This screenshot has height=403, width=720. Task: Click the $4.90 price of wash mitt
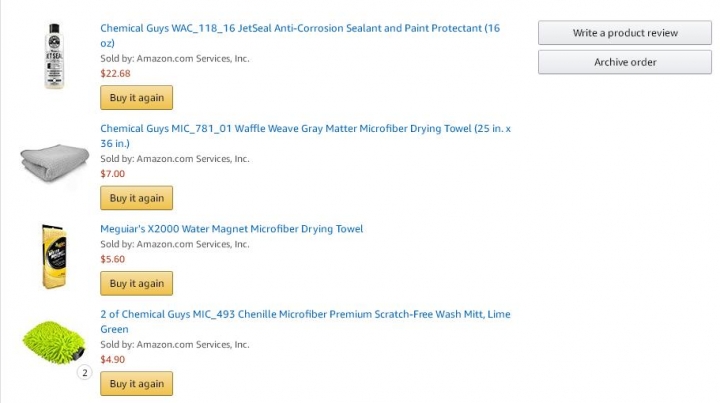112,359
